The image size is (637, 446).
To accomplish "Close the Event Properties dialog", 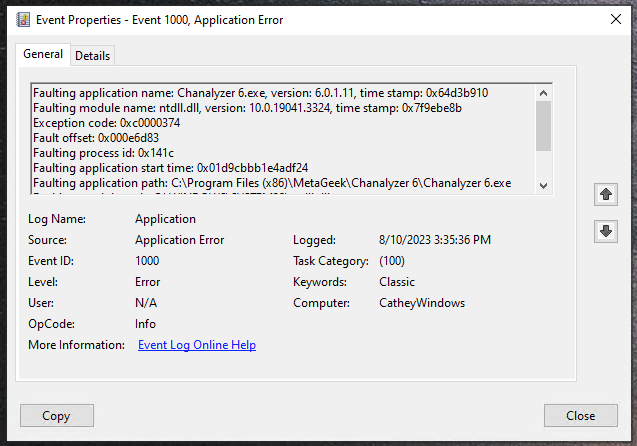I will (x=615, y=19).
